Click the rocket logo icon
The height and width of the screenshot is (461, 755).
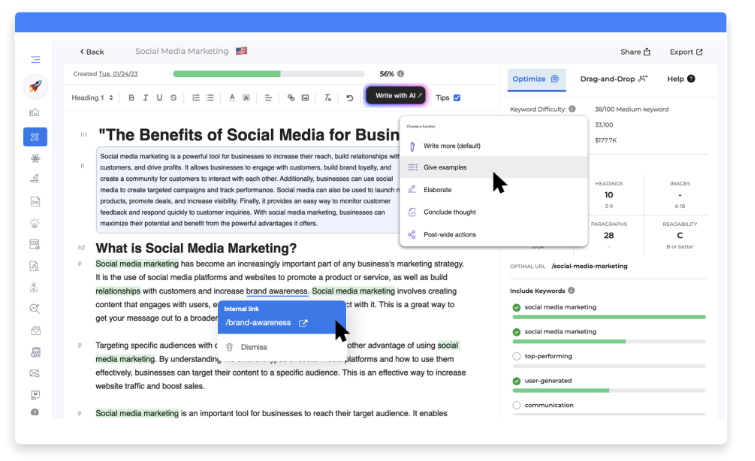coord(35,86)
